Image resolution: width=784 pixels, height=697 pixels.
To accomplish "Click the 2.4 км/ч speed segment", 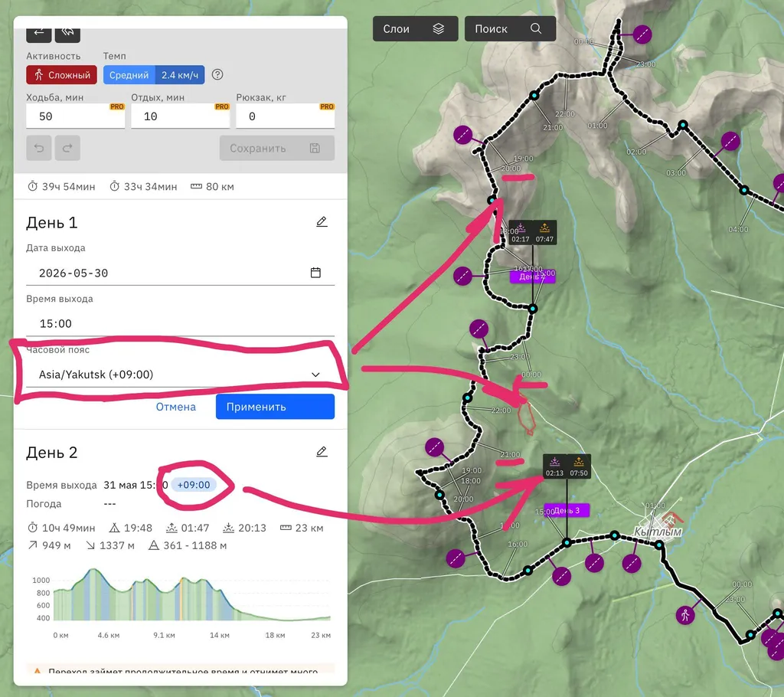I will pos(180,75).
